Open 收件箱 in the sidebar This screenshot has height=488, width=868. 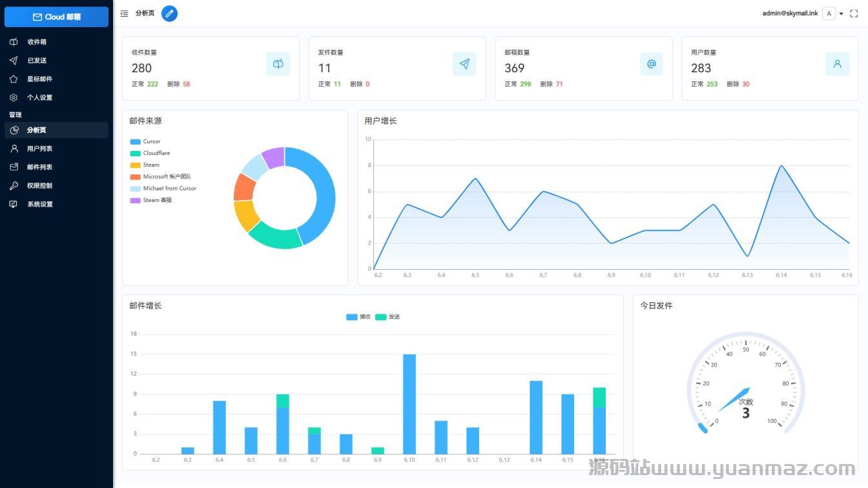tap(37, 42)
